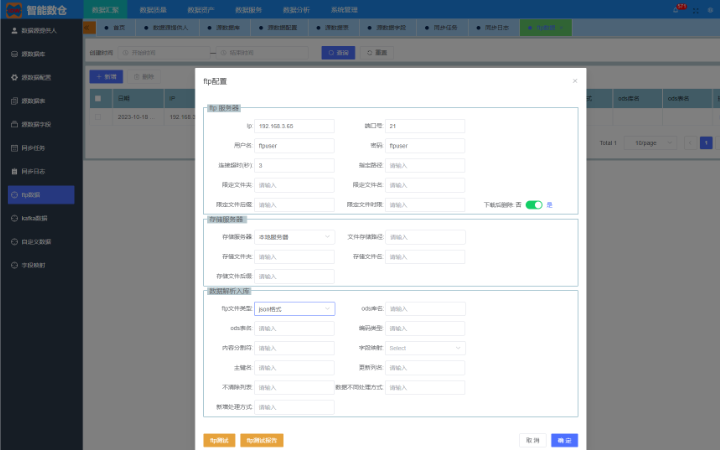Click the orange ftp测试报告 button
Viewport: 720px width, 450px height.
click(262, 440)
